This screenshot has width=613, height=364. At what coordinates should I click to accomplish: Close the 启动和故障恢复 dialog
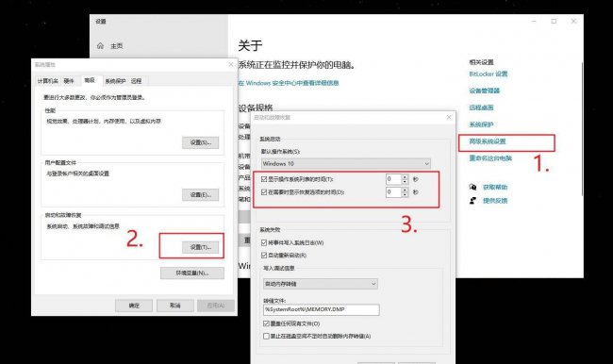pos(449,117)
